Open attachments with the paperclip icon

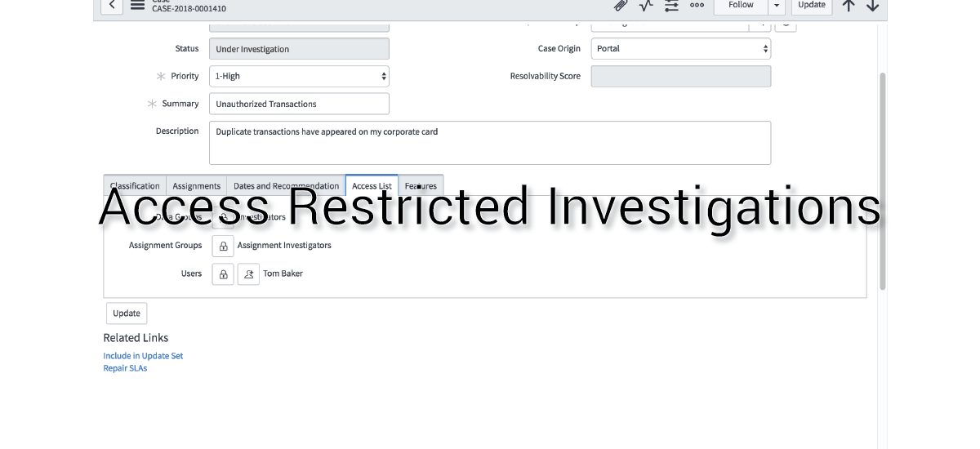point(621,5)
